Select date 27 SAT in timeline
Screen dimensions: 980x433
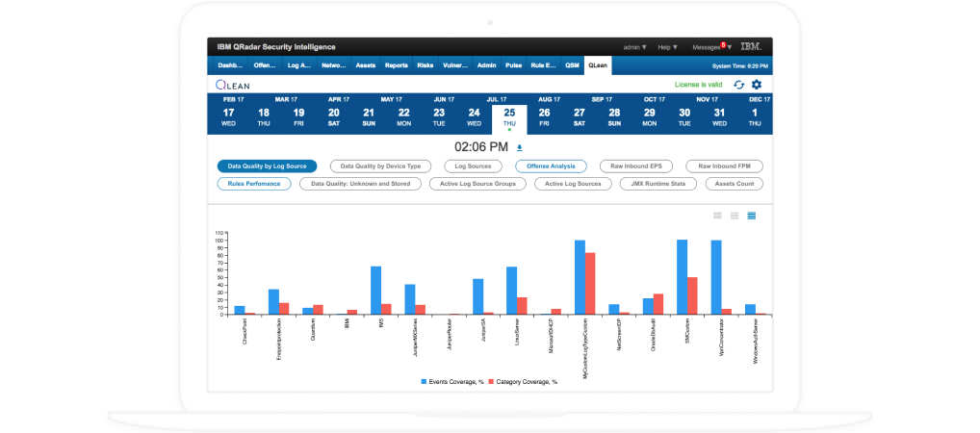(x=580, y=116)
